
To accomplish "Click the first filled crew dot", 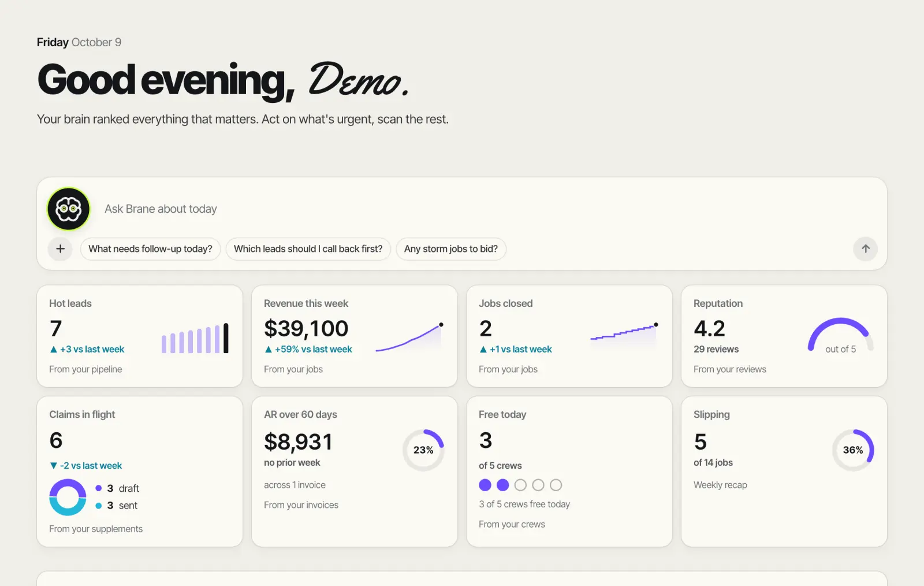I will click(x=485, y=485).
